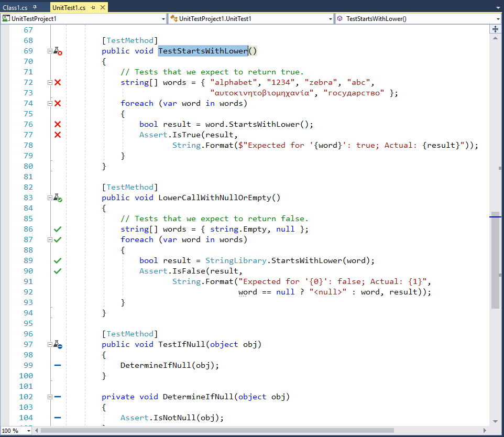Click Assert.IsNotNull on line 104

pyautogui.click(x=158, y=418)
